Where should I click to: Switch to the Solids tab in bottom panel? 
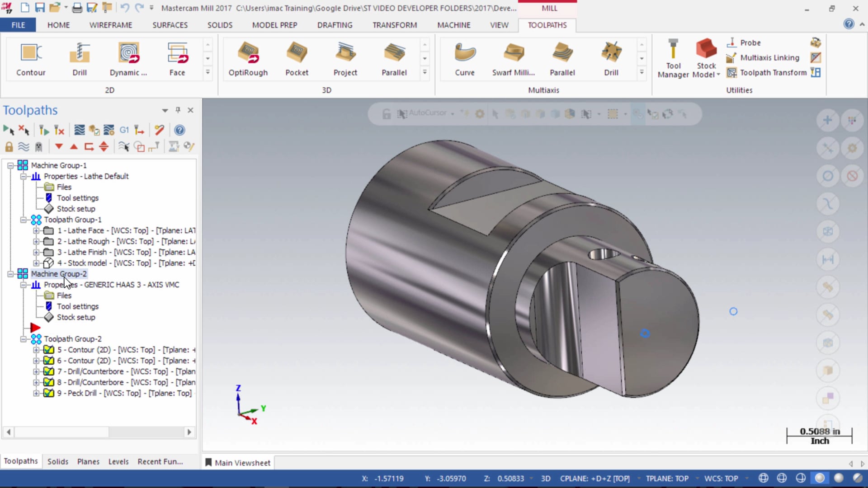point(57,461)
